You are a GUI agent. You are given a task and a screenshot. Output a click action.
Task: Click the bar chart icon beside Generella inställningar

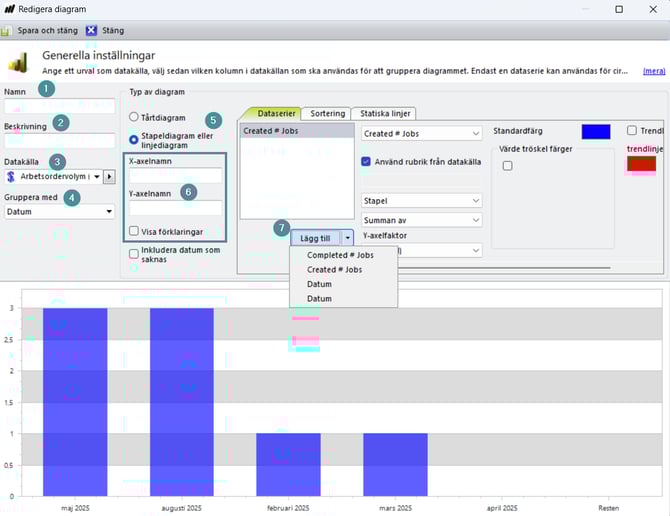tap(19, 63)
